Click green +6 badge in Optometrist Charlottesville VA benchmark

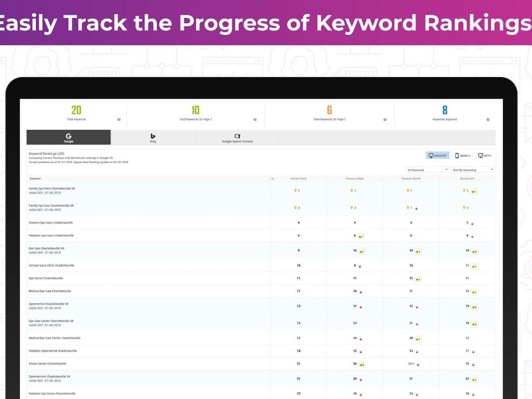475,307
